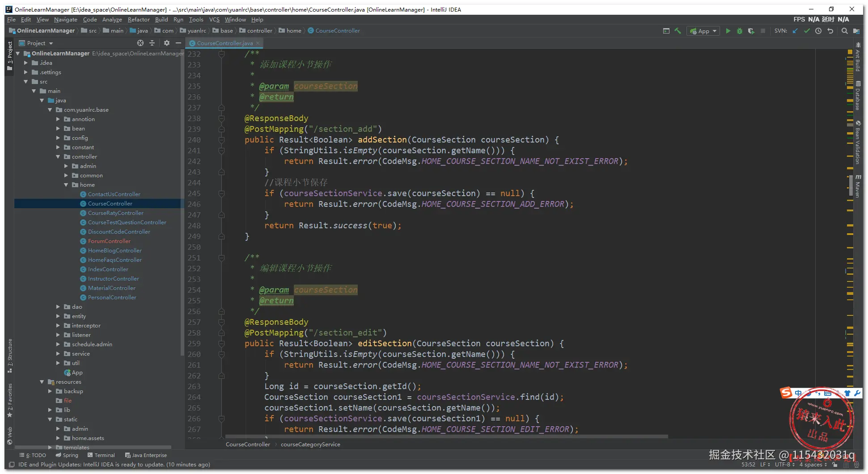Toggle the 1: Project side tab
Screen dimensions: 868x474
click(x=9, y=56)
